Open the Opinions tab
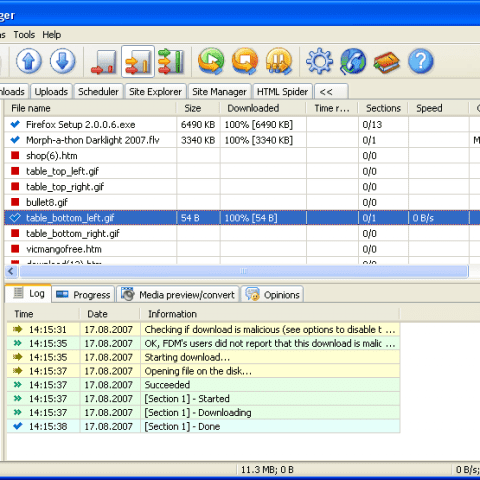The image size is (480, 480). pos(272,295)
